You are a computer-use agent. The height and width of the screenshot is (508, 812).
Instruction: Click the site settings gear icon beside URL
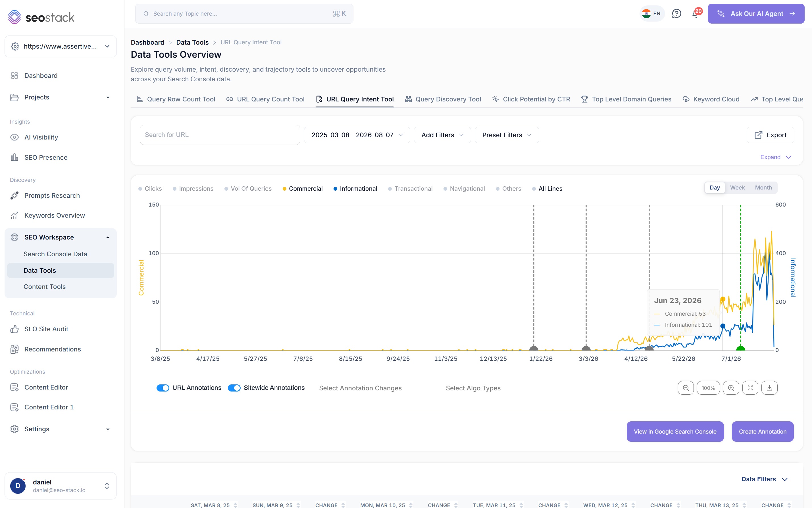click(x=15, y=46)
